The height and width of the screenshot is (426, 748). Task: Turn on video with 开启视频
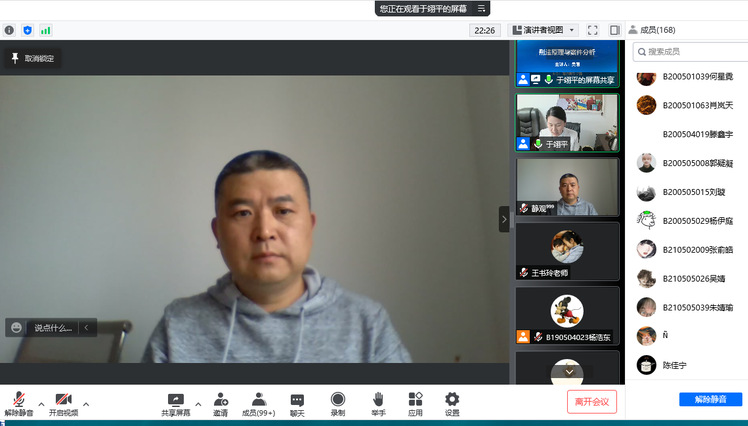63,400
